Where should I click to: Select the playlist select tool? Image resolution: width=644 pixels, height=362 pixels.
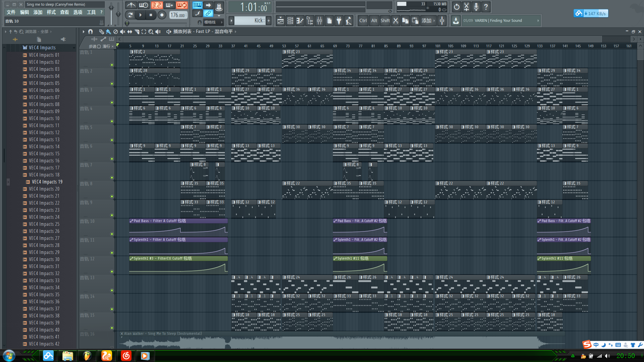pos(144,32)
